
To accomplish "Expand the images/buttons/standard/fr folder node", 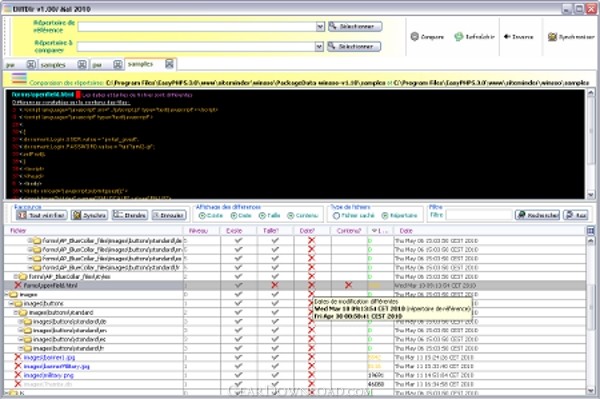I will (21, 349).
